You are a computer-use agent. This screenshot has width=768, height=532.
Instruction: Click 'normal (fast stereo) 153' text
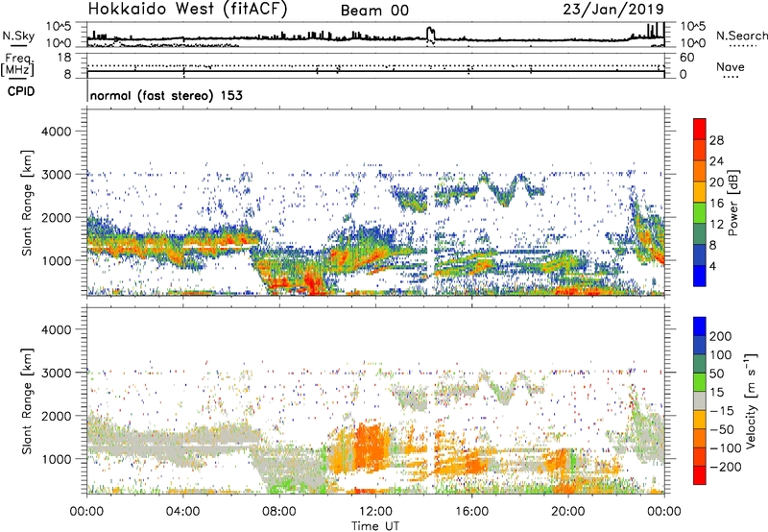pos(166,95)
